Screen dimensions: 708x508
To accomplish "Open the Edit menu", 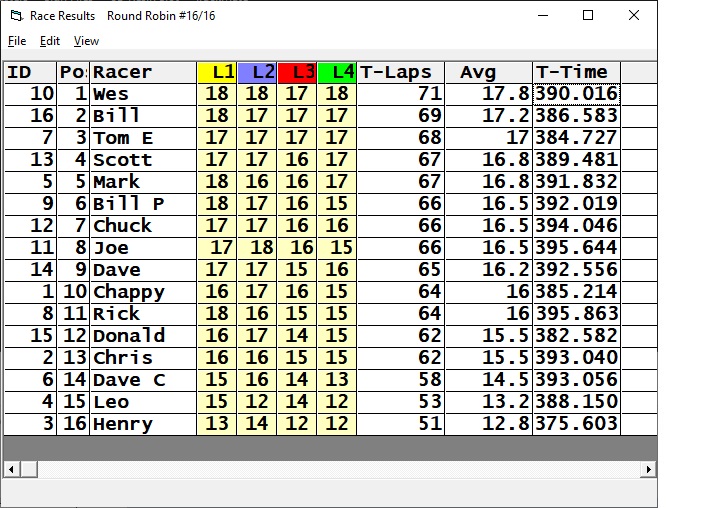I will tap(50, 41).
